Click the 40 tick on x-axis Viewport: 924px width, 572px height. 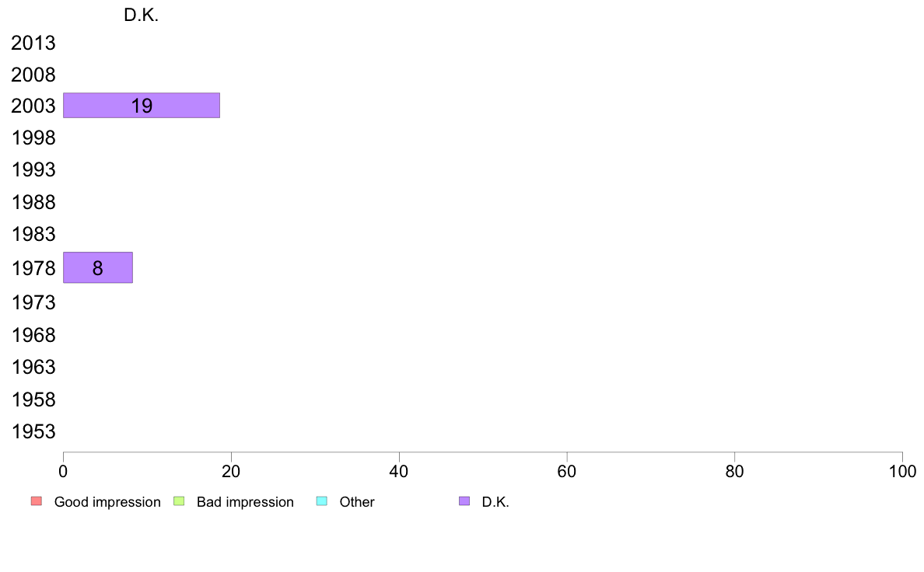399,471
